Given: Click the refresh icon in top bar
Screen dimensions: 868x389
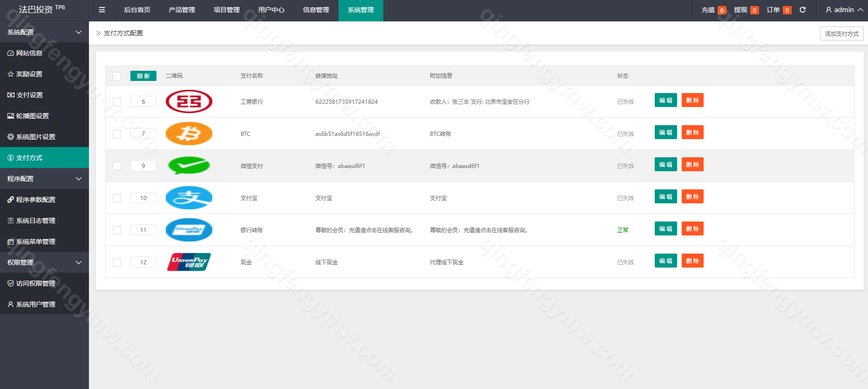Looking at the screenshot, I should pyautogui.click(x=803, y=10).
